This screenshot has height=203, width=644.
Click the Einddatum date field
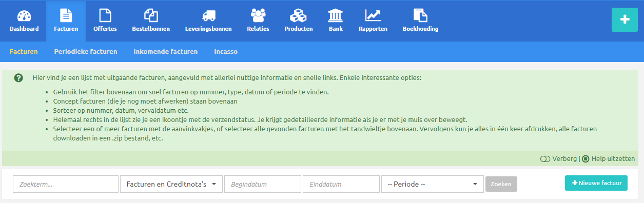coord(341,184)
